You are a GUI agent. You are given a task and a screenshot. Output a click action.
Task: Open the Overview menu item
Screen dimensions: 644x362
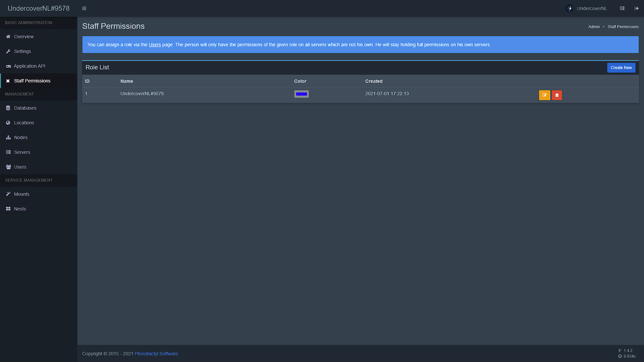[24, 37]
